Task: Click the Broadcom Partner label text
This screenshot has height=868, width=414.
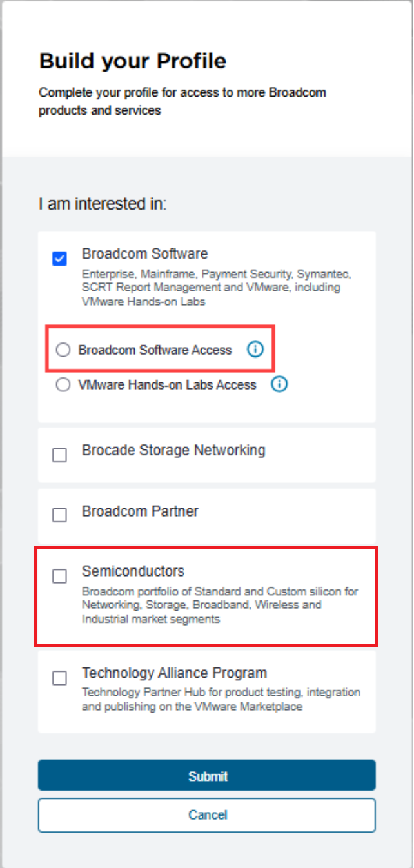Action: click(x=140, y=511)
